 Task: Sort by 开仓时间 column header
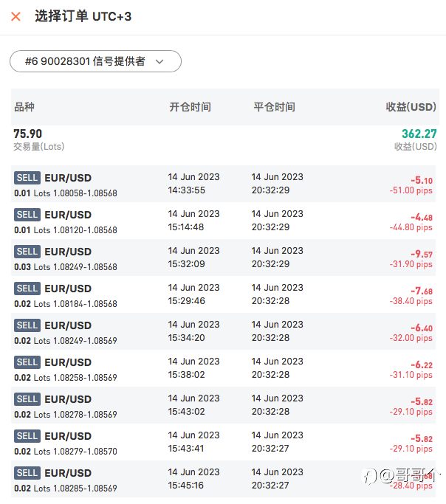[190, 107]
